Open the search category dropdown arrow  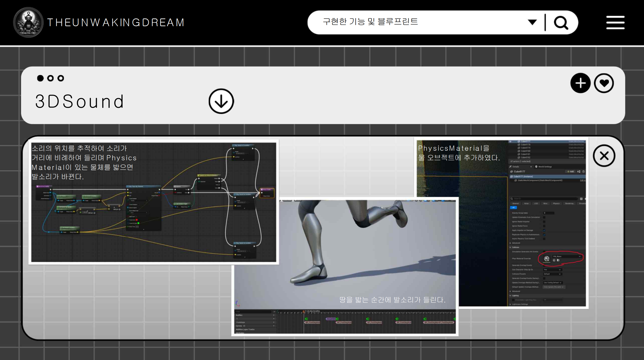pos(532,22)
